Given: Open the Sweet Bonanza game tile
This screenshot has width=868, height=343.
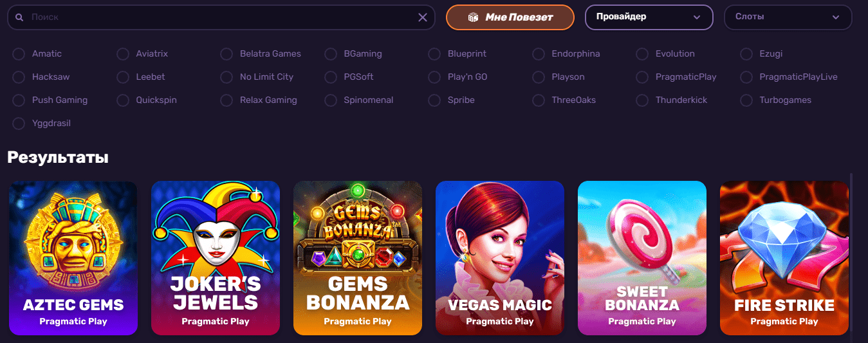Looking at the screenshot, I should pyautogui.click(x=642, y=257).
